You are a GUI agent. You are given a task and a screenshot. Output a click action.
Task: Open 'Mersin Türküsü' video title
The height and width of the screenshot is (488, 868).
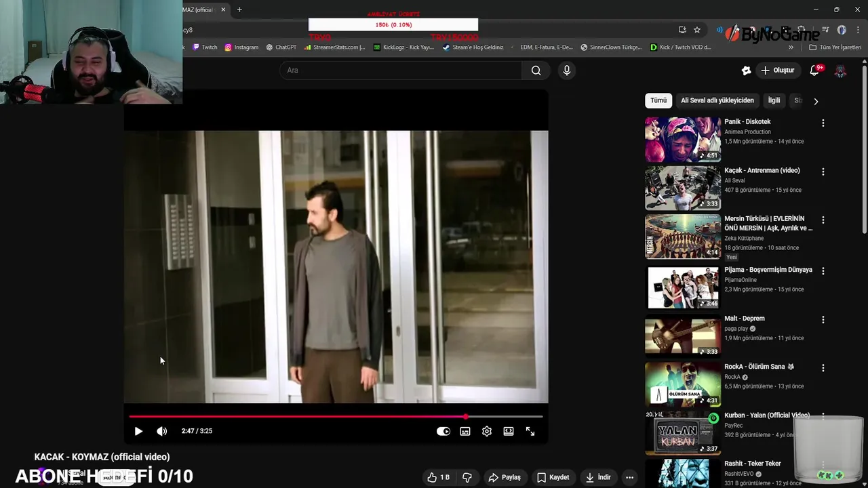pos(768,224)
